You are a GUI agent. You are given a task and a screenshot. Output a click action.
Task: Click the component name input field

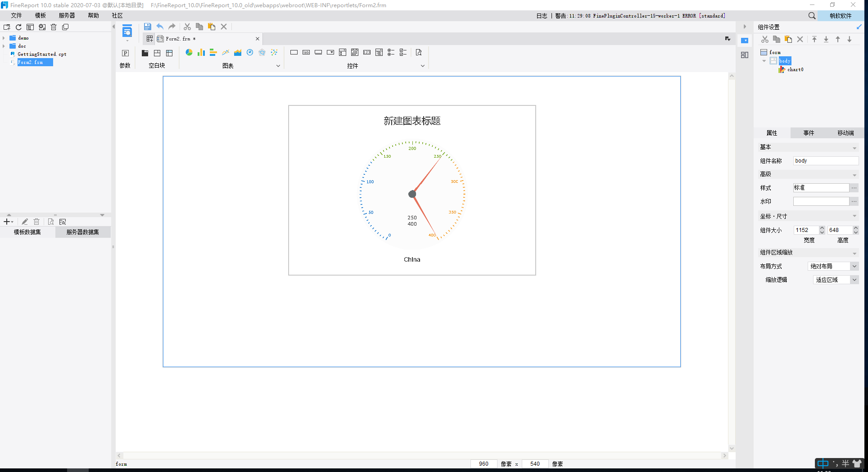826,161
